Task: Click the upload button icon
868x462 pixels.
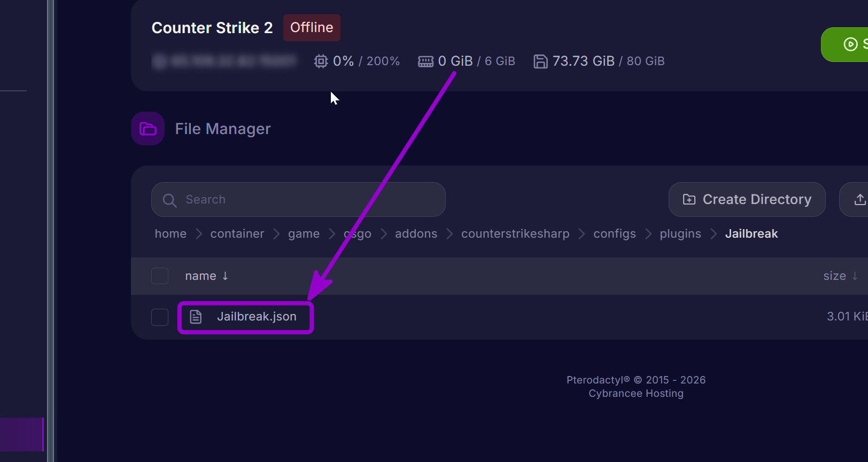Action: 859,200
